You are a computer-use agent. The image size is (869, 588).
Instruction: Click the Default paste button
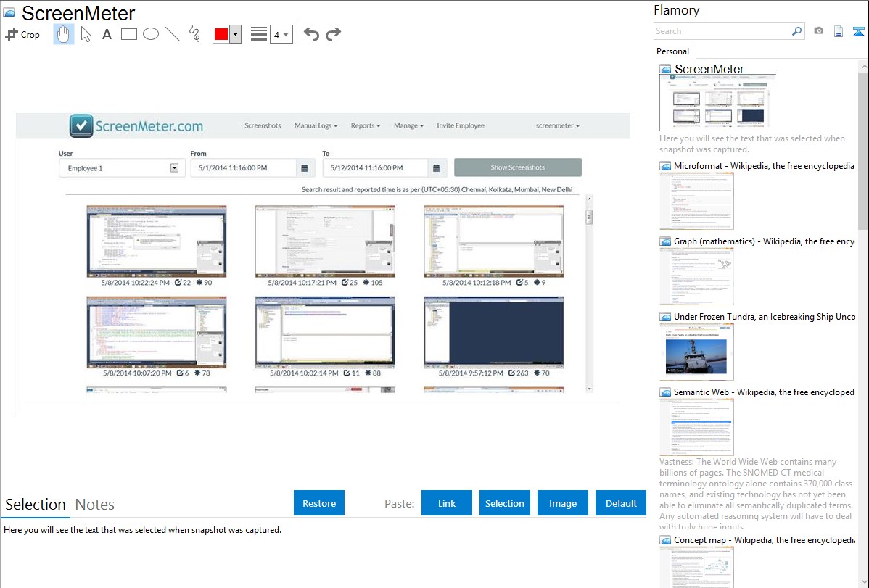pyautogui.click(x=621, y=503)
